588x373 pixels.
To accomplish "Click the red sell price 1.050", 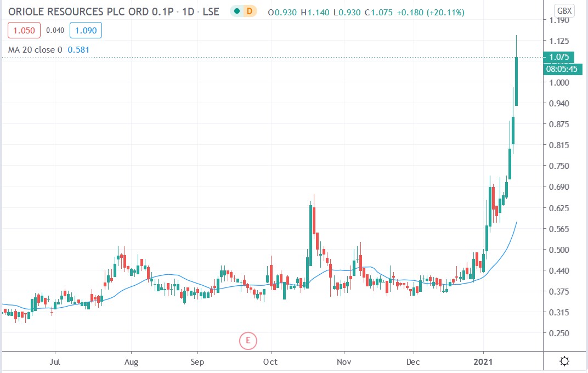I will coord(23,30).
